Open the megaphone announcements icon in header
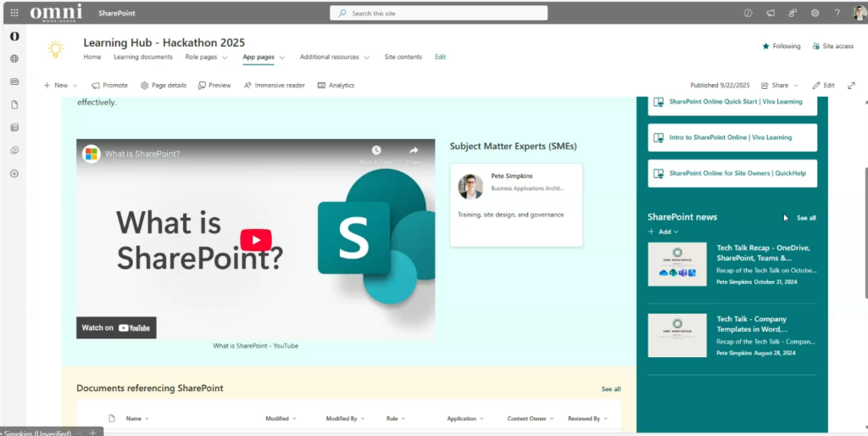This screenshot has width=868, height=436. coord(771,13)
